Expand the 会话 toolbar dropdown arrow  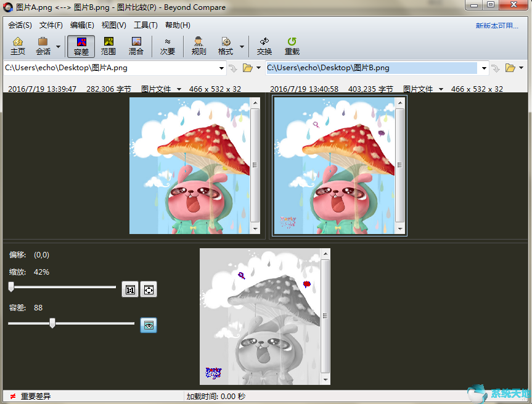pyautogui.click(x=58, y=46)
